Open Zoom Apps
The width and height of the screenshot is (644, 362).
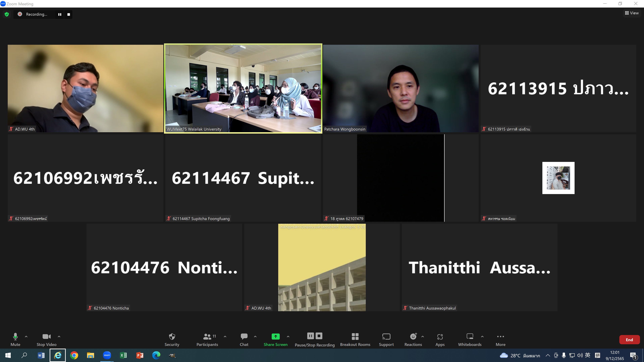point(440,339)
